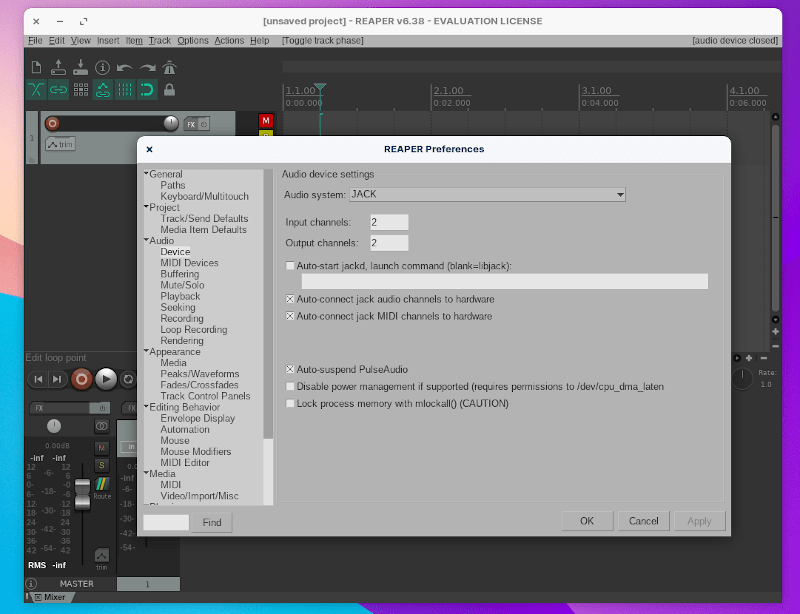Viewport: 800px width, 614px height.
Task: Toggle the Metronome toolbar icon
Action: [x=170, y=67]
